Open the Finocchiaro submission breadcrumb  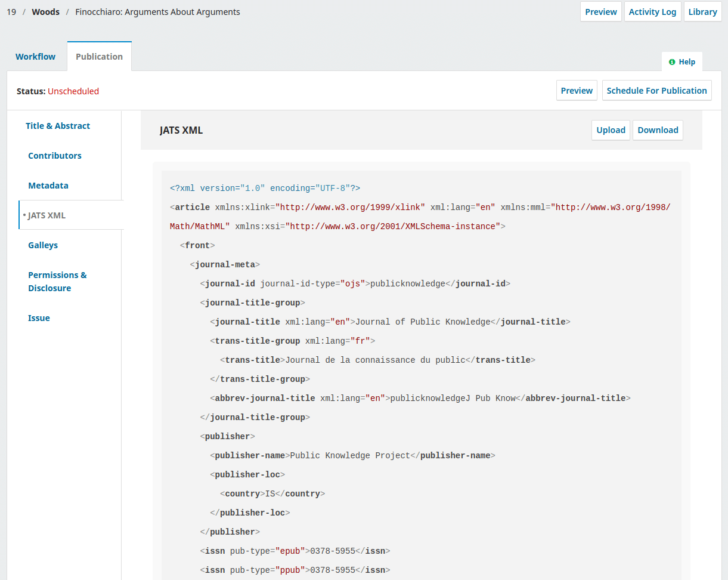point(157,11)
